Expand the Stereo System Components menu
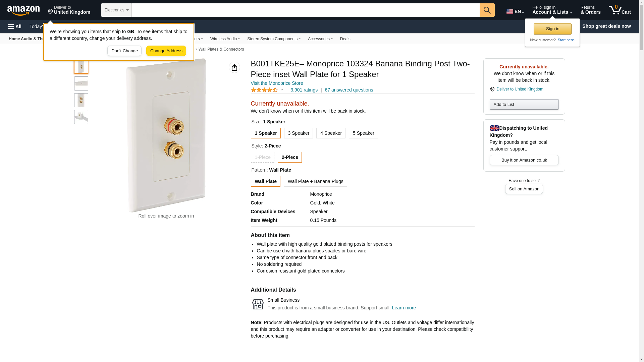Image resolution: width=644 pixels, height=362 pixels. (274, 39)
